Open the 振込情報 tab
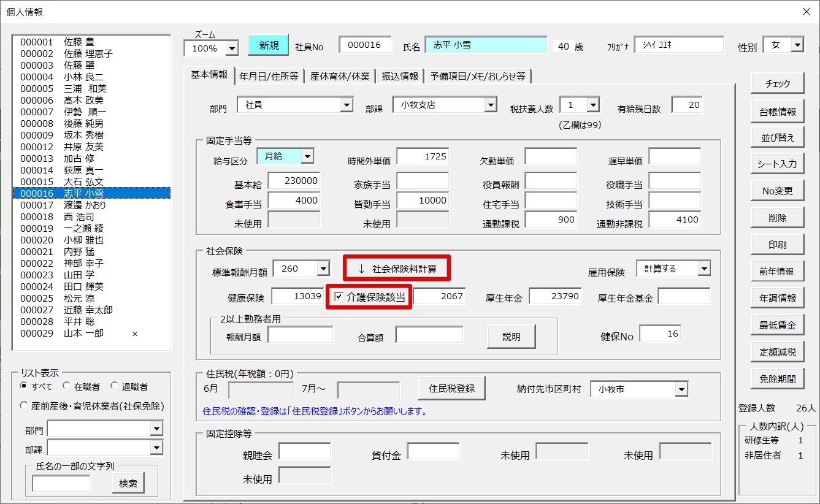 click(x=400, y=76)
